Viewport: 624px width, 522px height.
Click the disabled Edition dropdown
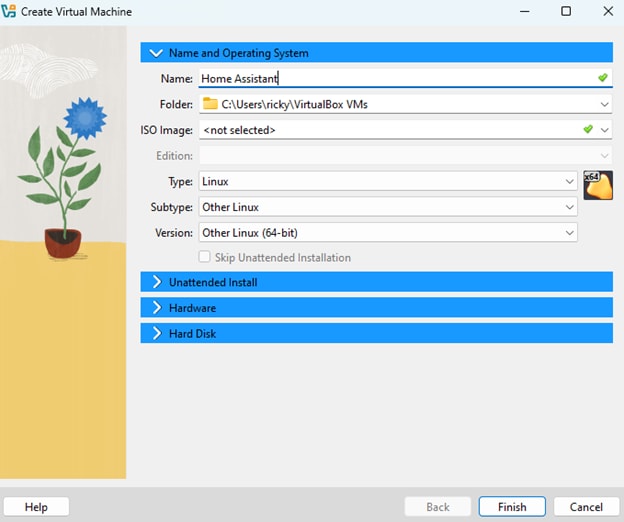pos(405,156)
